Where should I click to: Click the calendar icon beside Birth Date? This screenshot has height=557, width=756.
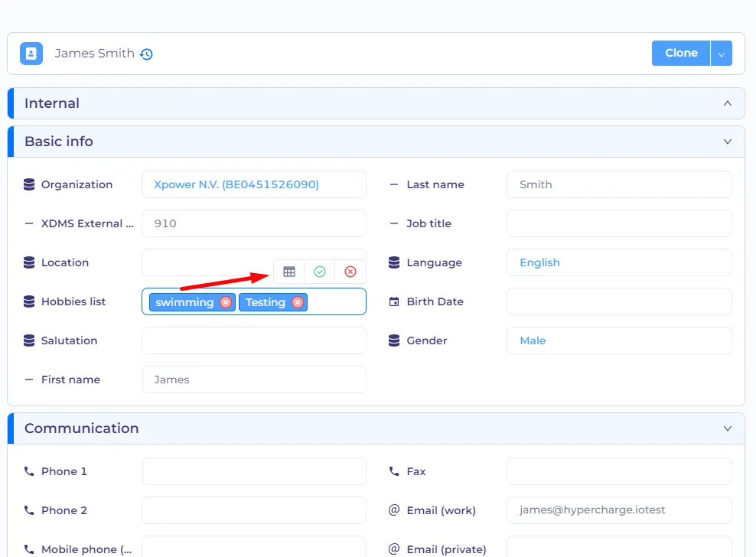(394, 302)
